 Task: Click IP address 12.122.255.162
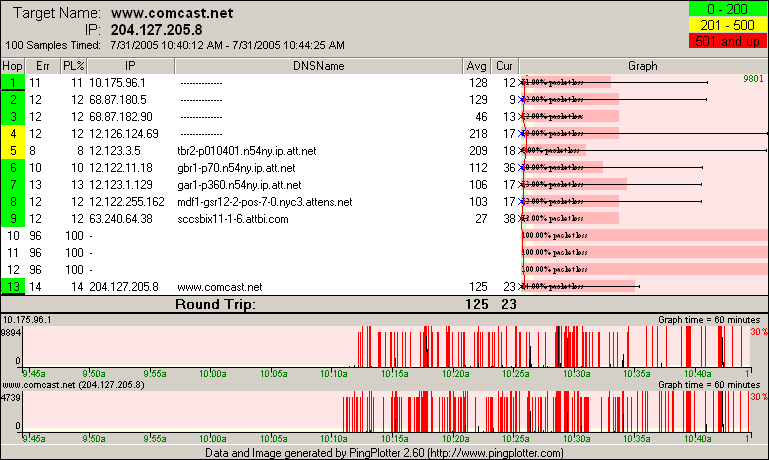coord(127,202)
